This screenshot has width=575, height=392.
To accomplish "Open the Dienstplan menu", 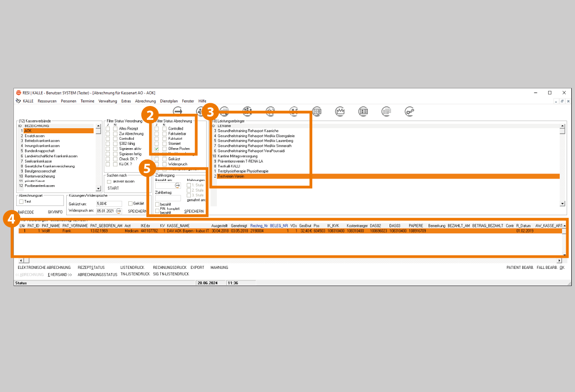I will point(169,101).
